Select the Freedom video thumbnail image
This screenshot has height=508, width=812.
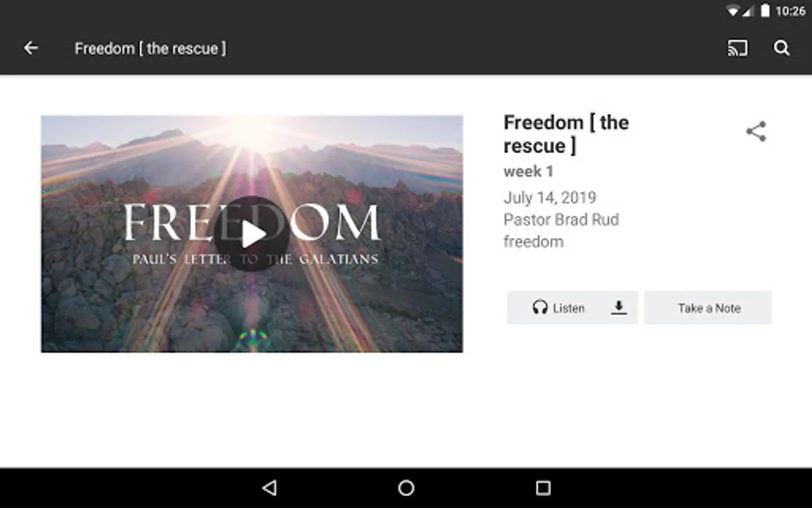[x=251, y=234]
